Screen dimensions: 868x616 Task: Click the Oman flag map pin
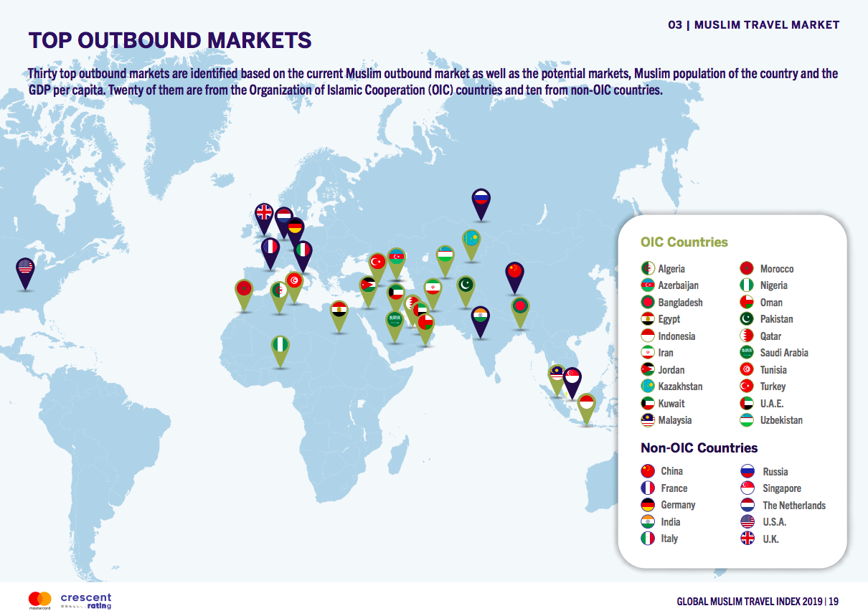426,329
